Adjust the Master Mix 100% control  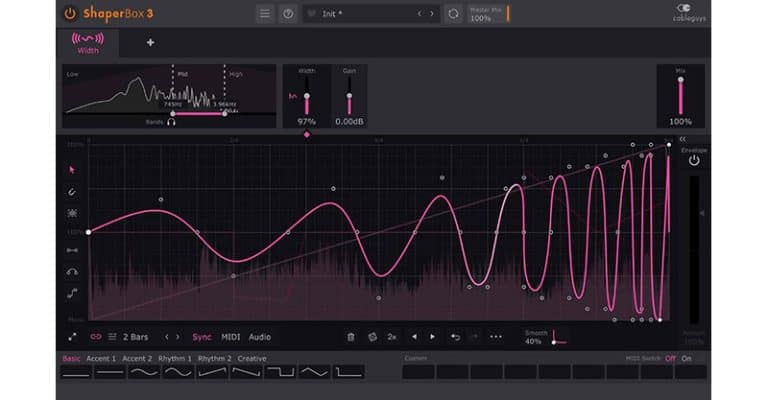pyautogui.click(x=488, y=14)
